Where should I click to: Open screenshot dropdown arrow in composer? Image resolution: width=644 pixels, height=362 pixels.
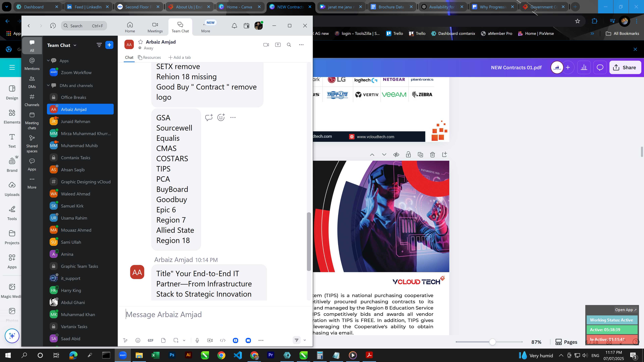pos(184,341)
